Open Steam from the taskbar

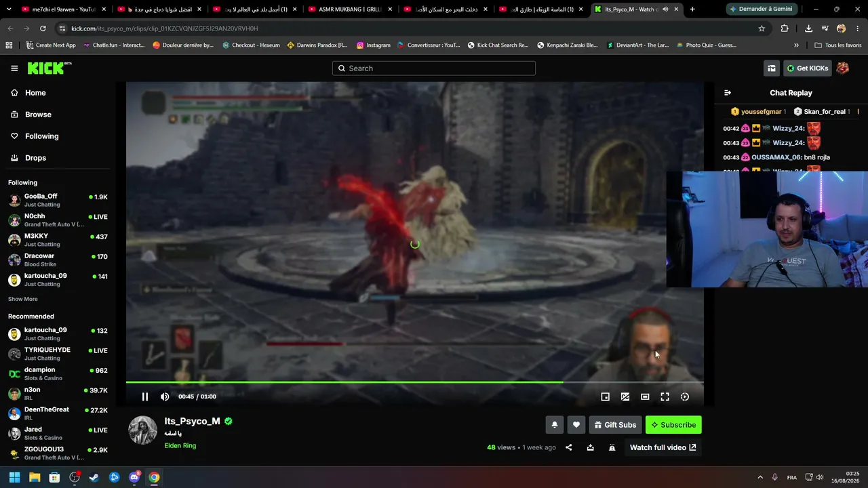94,477
